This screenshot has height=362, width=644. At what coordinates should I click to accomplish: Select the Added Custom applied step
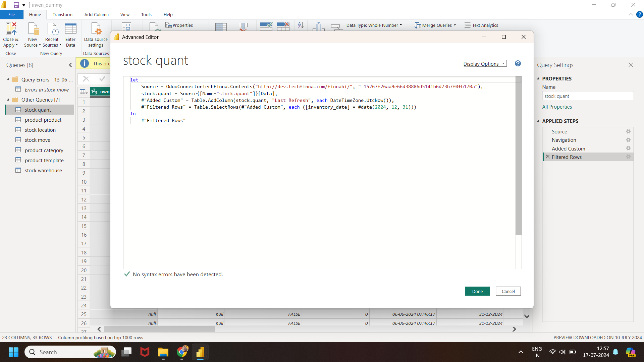568,148
